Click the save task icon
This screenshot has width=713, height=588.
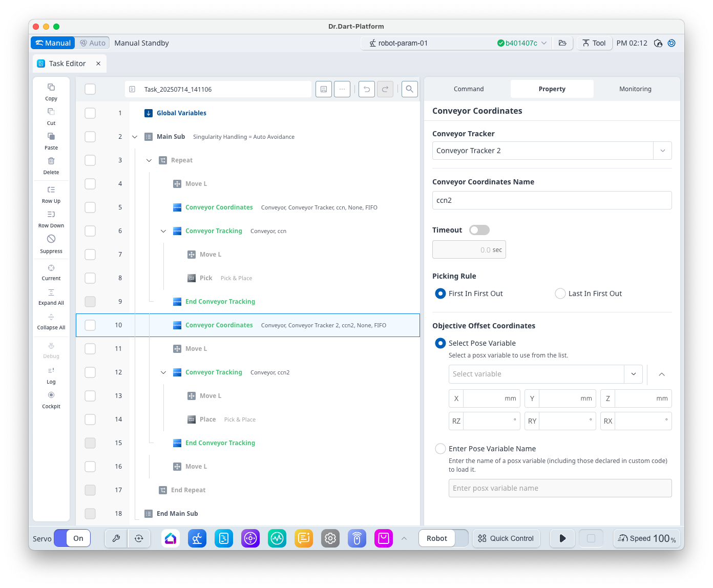click(324, 89)
